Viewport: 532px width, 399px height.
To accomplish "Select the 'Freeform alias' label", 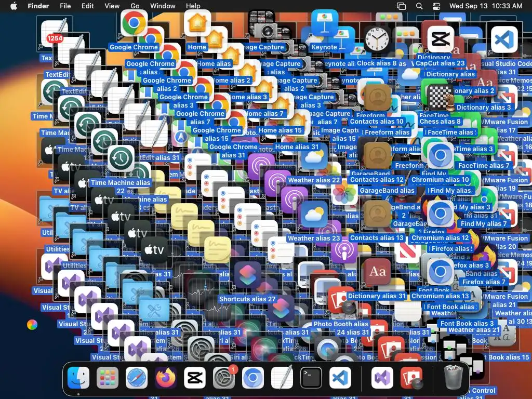I will pyautogui.click(x=387, y=132).
